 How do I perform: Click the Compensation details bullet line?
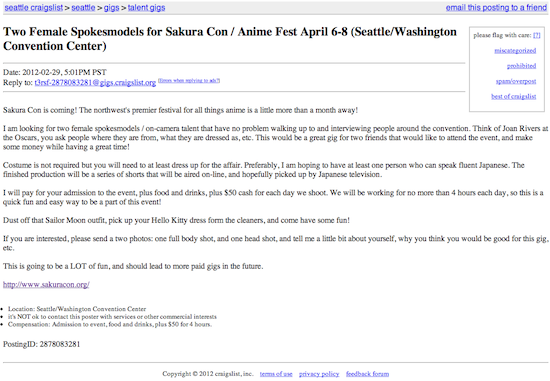pyautogui.click(x=110, y=325)
